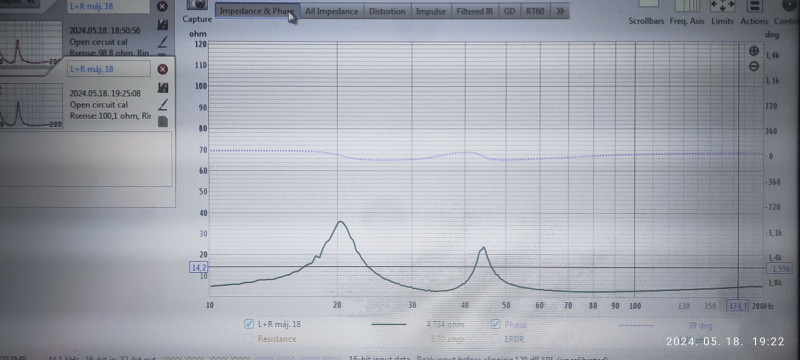Click the pencil icon of the 18:50:56 measurement
Viewport: 800px width, 360px height.
[163, 41]
